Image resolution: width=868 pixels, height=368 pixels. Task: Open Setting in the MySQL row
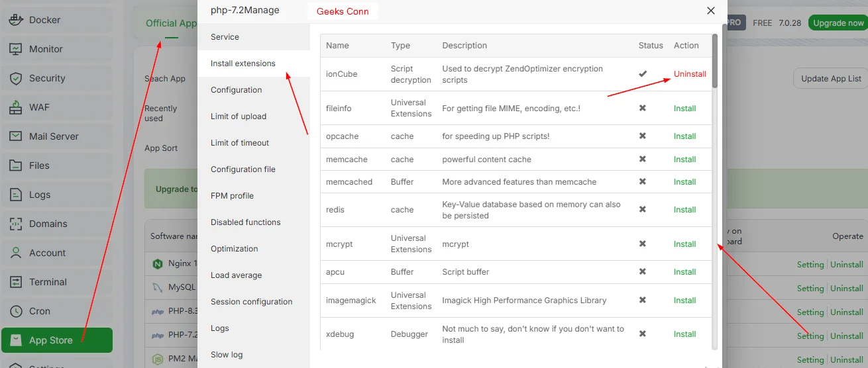tap(810, 289)
